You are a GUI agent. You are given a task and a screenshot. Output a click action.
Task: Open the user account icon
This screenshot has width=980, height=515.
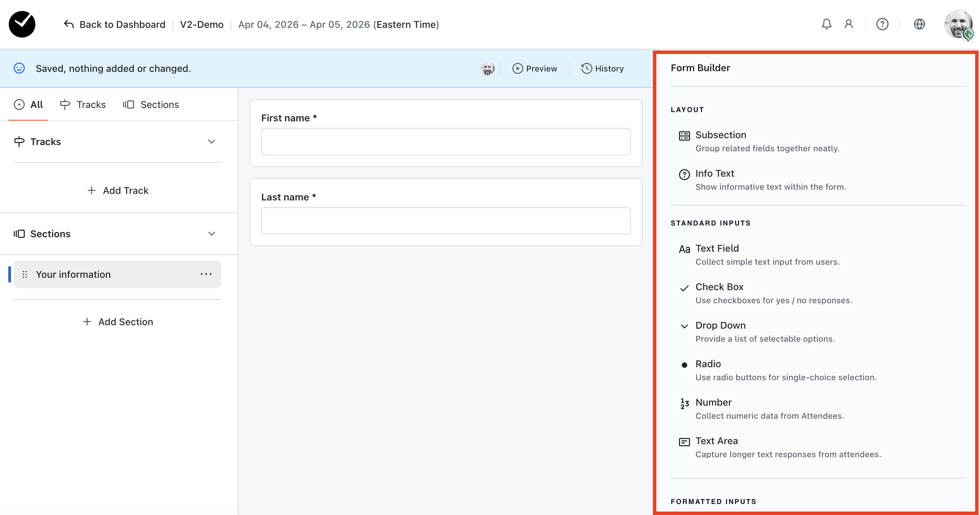click(x=848, y=24)
